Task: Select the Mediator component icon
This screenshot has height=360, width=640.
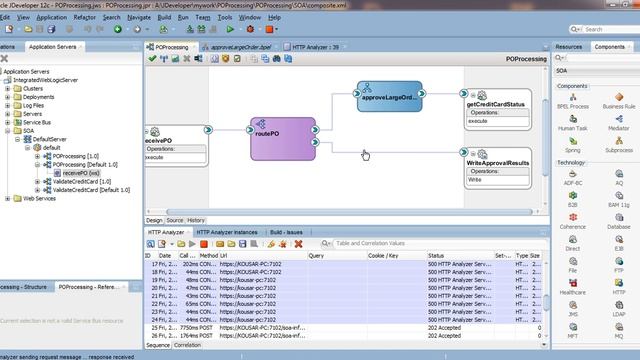Action: pos(619,119)
